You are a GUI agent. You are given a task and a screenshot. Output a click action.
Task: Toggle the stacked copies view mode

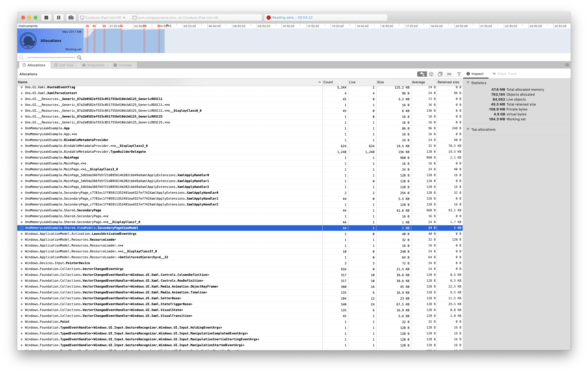click(x=440, y=74)
